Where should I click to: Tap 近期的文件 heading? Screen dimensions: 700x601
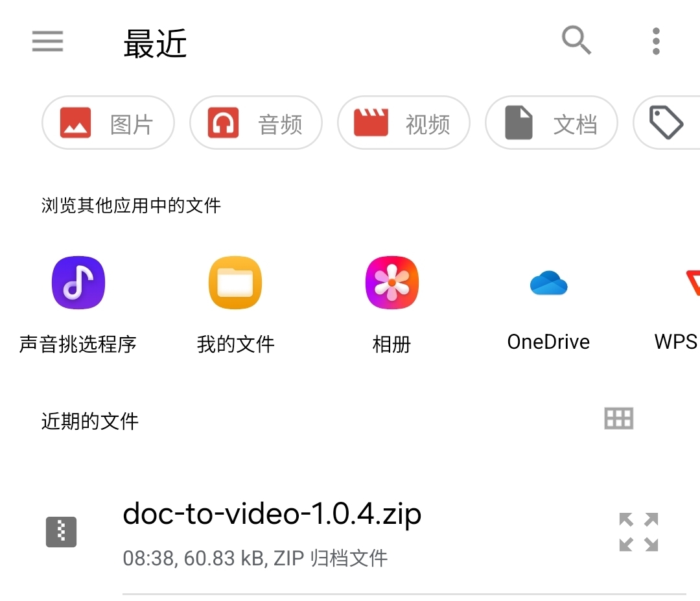(x=89, y=421)
